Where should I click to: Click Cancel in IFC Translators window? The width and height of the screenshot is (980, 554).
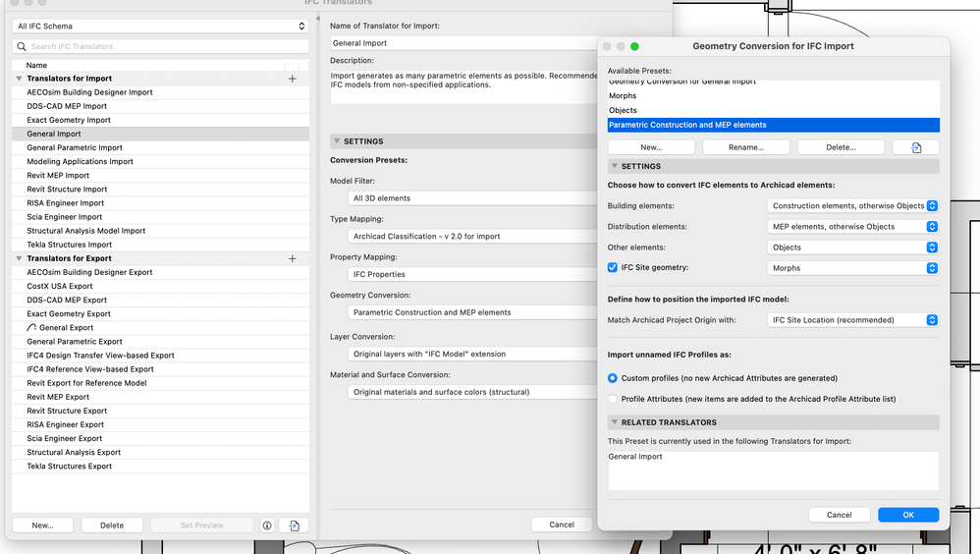tap(562, 525)
